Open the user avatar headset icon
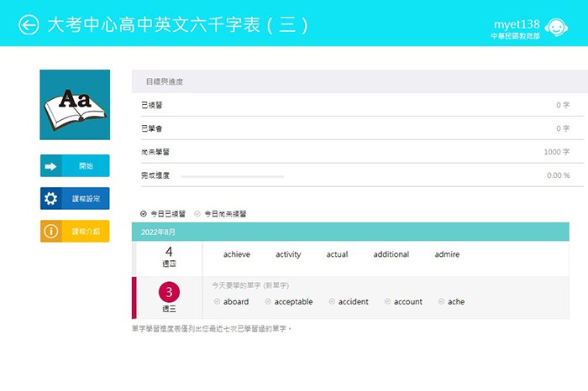 point(555,28)
